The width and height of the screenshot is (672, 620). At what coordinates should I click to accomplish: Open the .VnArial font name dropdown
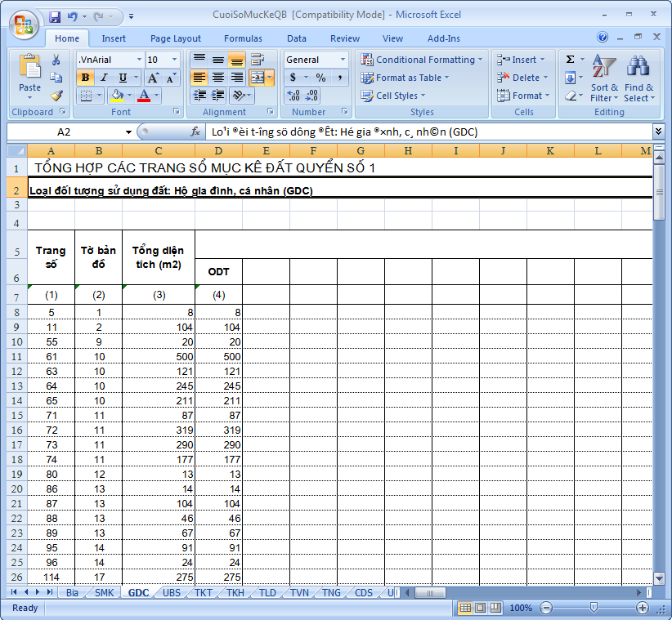point(137,60)
